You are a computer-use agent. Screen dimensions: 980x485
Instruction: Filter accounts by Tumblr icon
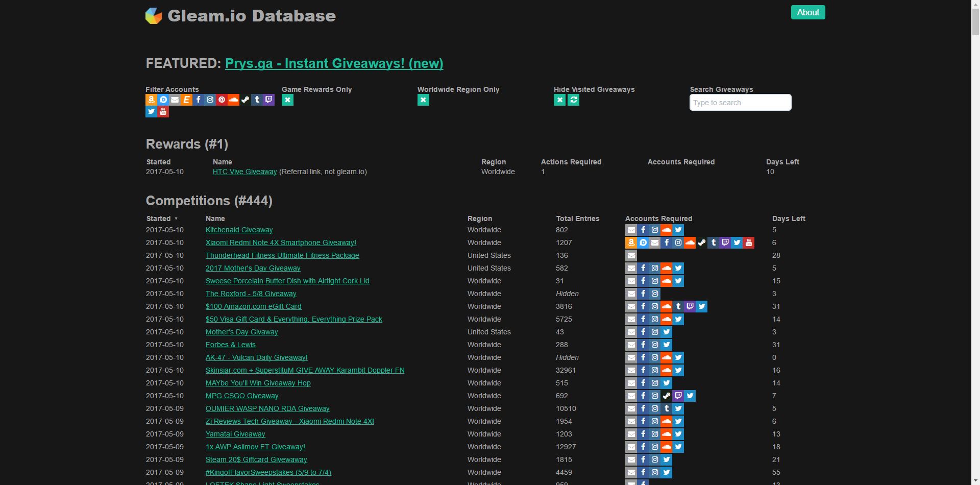[x=257, y=100]
